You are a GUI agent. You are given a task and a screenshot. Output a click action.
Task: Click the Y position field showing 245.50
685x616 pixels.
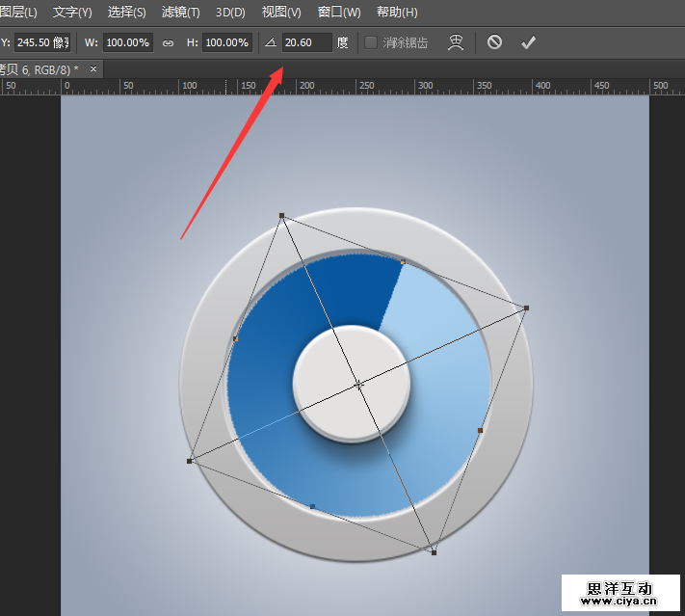pos(41,43)
